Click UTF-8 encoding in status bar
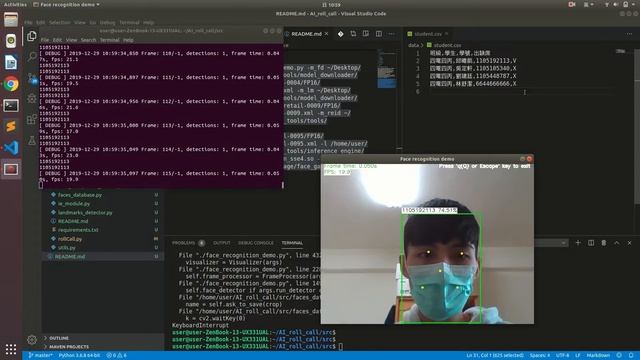This screenshot has width=640, height=360. tap(562, 356)
